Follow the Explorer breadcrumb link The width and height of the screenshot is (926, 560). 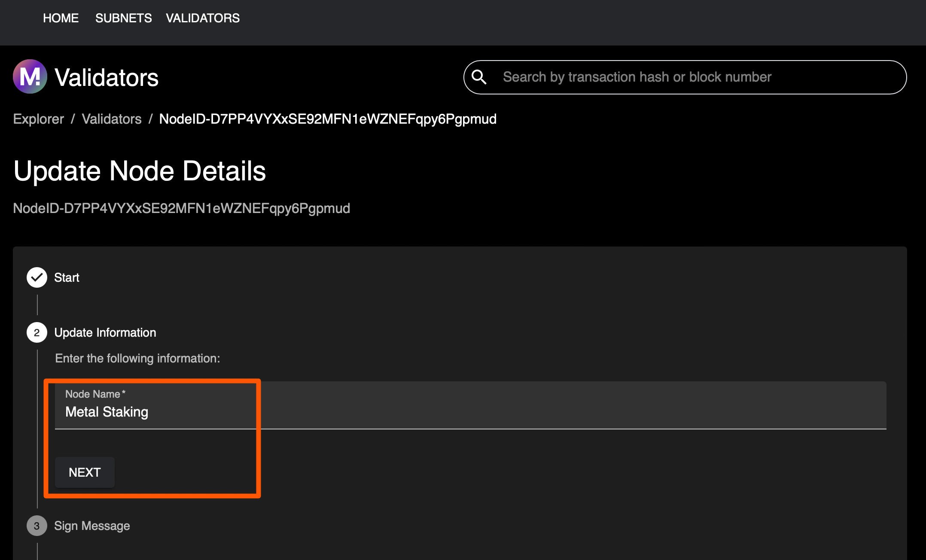coord(38,119)
